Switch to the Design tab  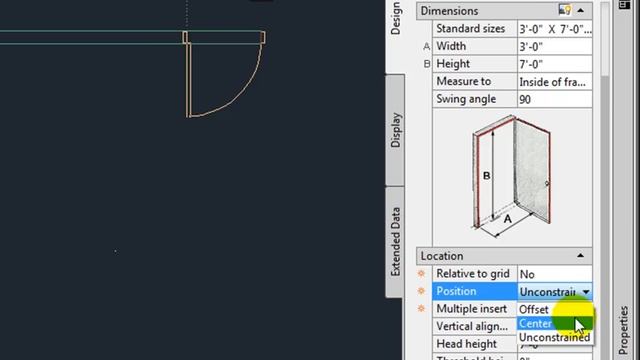click(396, 18)
